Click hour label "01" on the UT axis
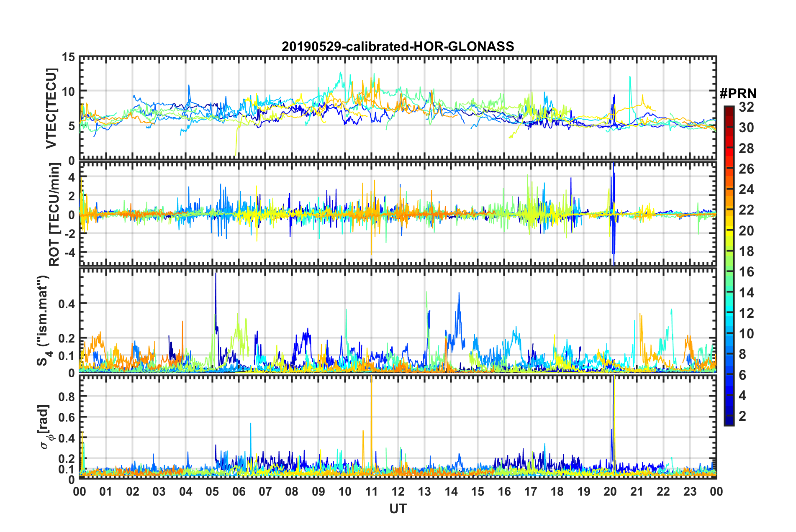 click(106, 491)
